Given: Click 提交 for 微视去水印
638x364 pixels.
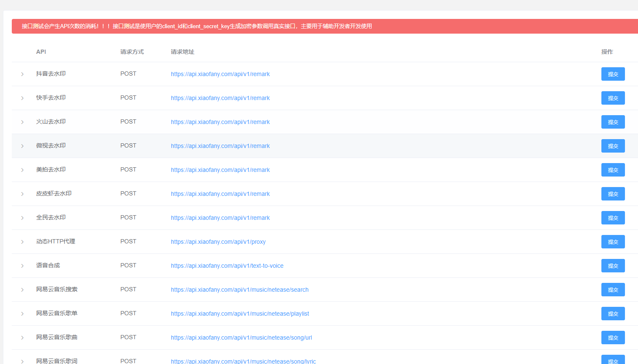Looking at the screenshot, I should coord(613,146).
